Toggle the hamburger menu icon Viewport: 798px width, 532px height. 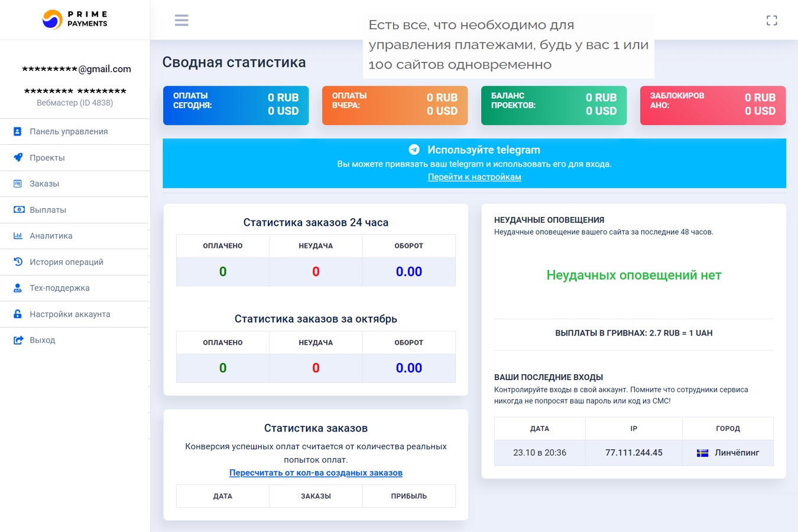point(181,21)
